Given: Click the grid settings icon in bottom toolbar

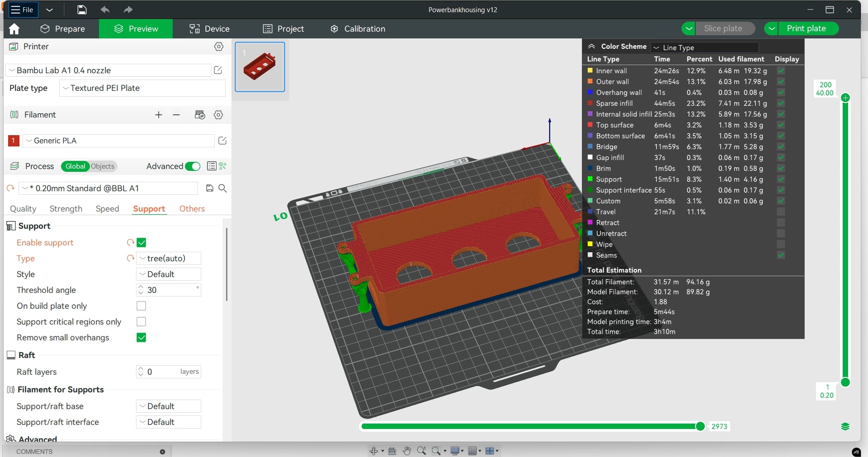Looking at the screenshot, I should click(472, 451).
